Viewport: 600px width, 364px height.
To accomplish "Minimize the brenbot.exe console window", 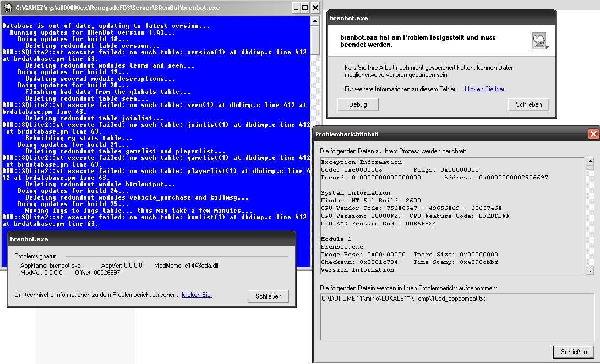I will click(x=294, y=8).
